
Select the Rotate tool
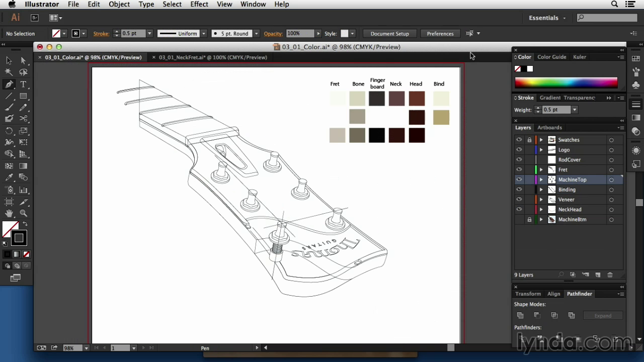(9, 131)
